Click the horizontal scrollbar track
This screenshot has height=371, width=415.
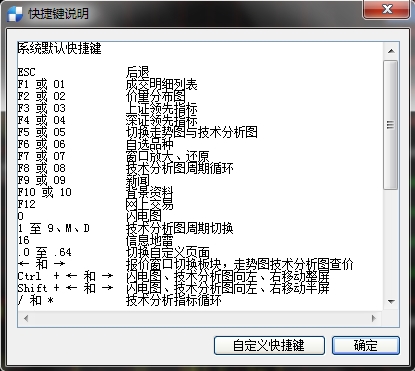click(200, 318)
